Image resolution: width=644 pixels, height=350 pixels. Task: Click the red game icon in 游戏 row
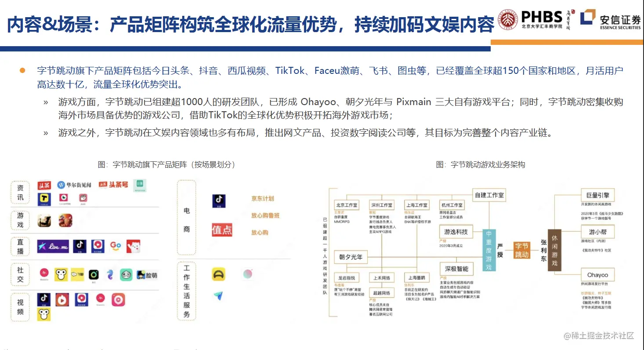pos(65,220)
